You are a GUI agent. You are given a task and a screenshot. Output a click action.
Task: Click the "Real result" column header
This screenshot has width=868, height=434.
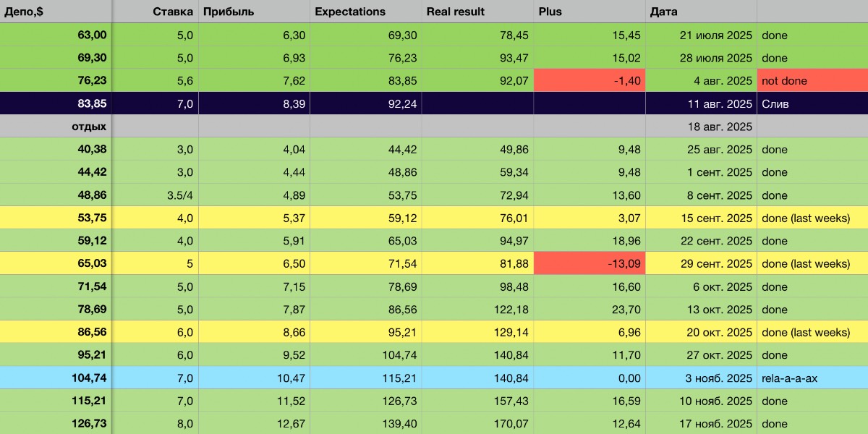point(477,12)
